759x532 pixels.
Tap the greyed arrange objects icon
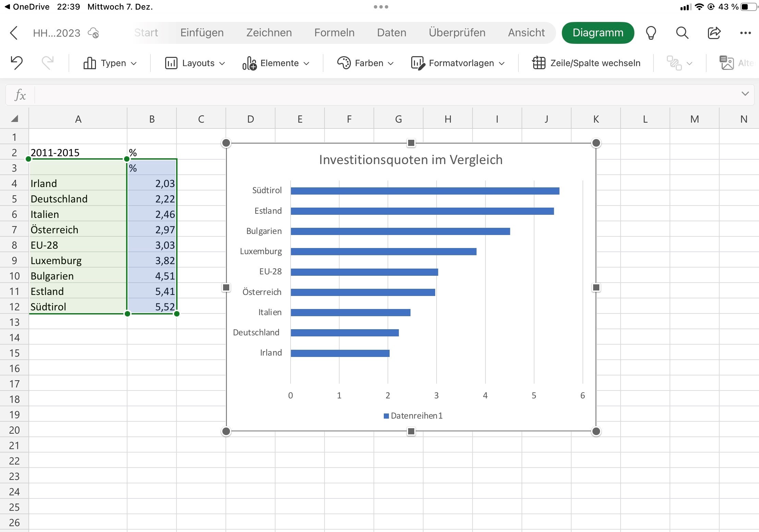point(674,63)
